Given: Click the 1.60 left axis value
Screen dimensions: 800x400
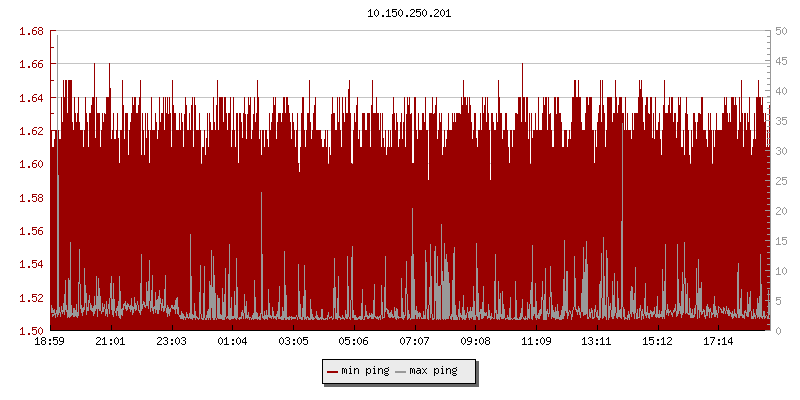Looking at the screenshot, I should coord(31,164).
